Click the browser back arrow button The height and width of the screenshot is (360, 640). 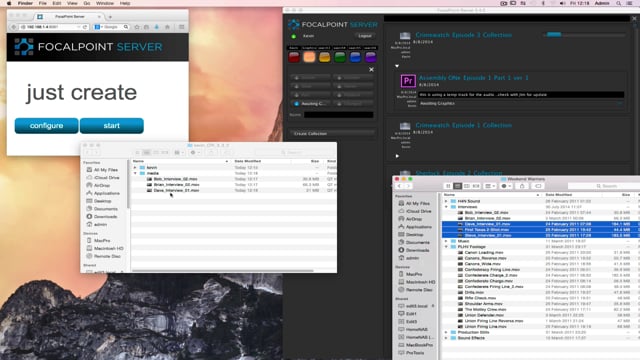(14, 27)
